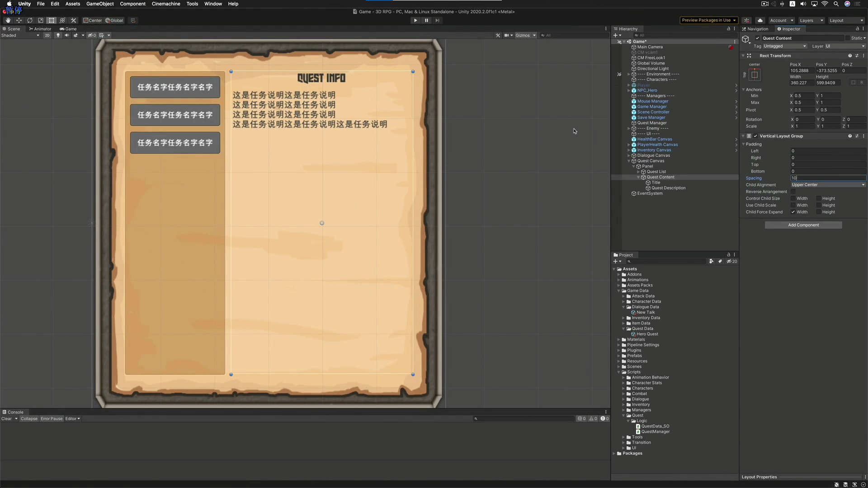The height and width of the screenshot is (488, 868).
Task: Open the GameObject menu
Action: 100,4
